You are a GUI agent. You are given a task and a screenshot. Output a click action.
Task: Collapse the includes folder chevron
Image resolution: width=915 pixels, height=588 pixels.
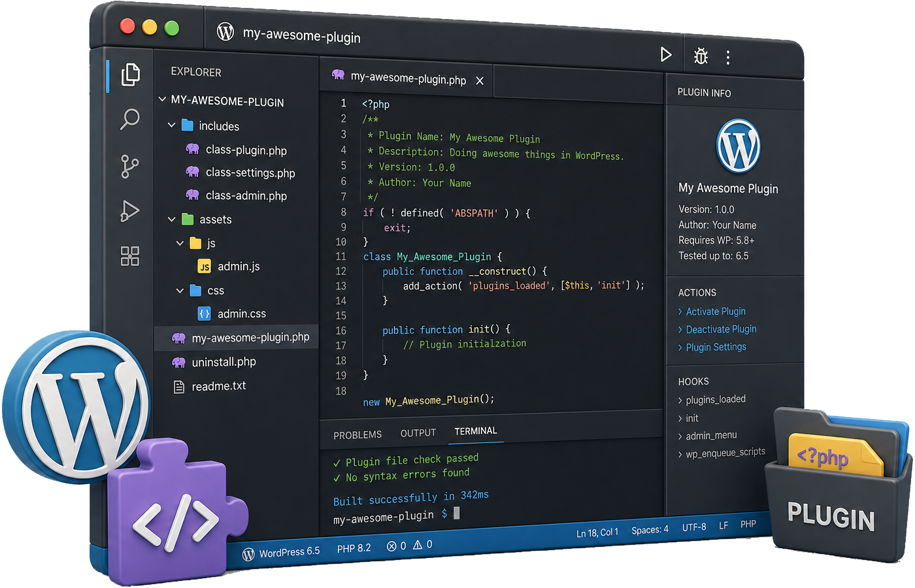(171, 125)
